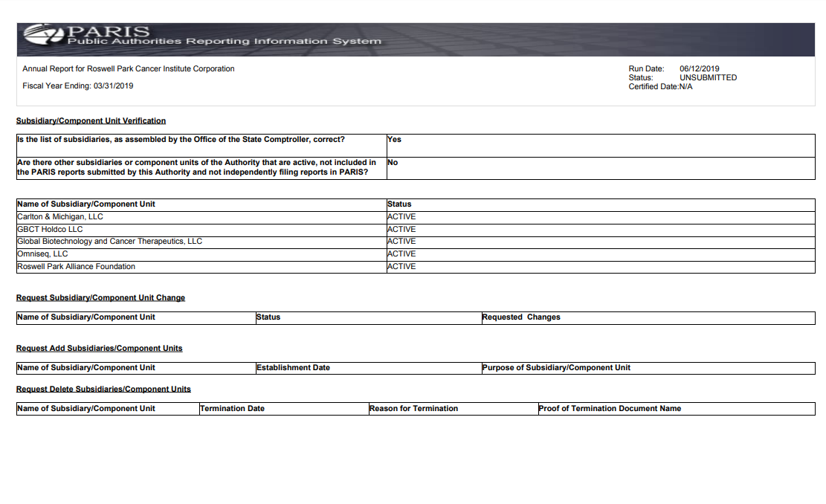Click "Name of Subsidiary/Component Unit" header above Carlton row
This screenshot has height=504, width=826.
click(x=86, y=204)
